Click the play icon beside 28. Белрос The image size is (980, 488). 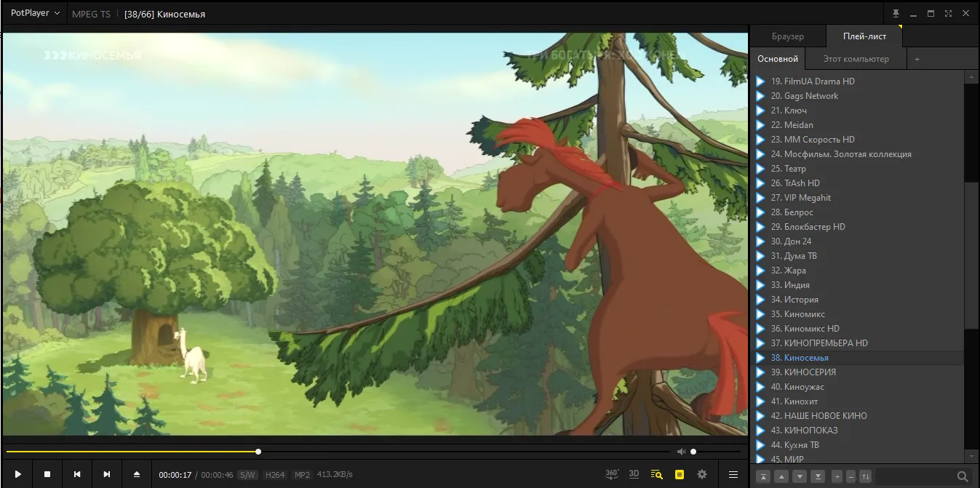760,212
